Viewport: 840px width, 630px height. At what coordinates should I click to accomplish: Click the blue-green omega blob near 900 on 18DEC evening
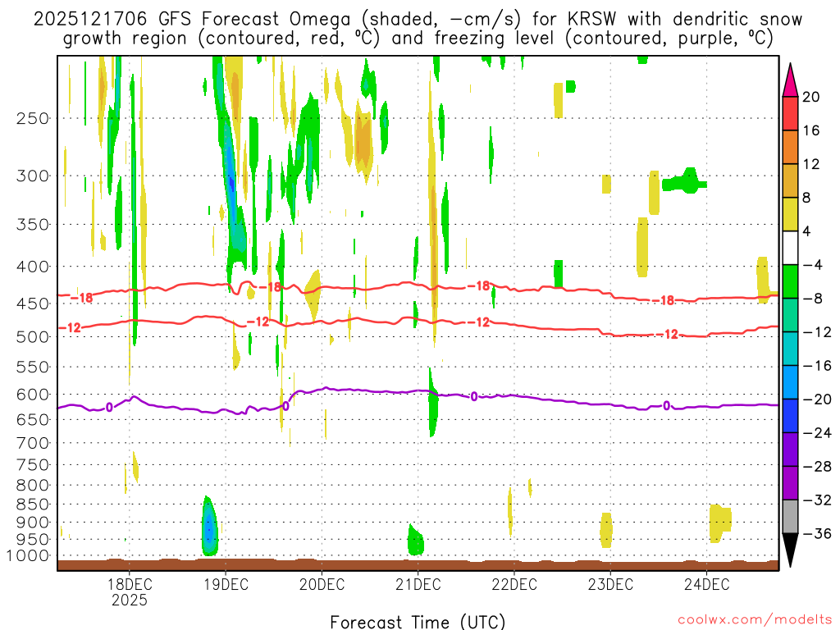(209, 527)
